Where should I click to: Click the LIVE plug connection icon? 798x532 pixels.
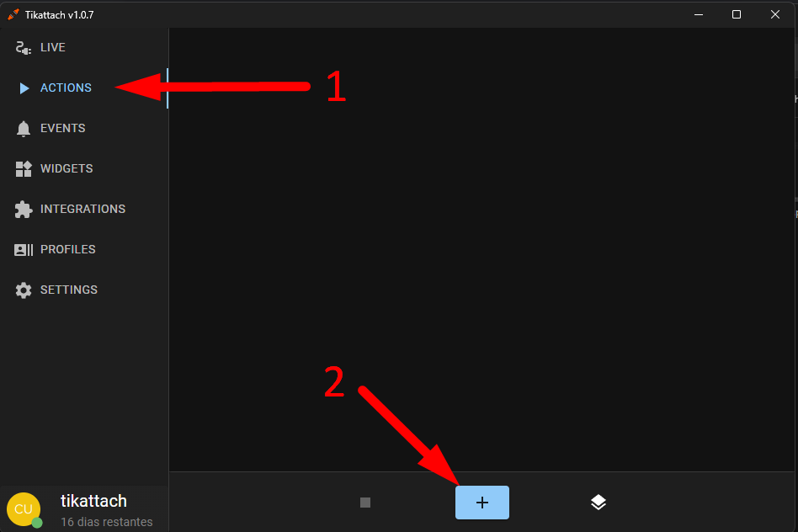[24, 48]
